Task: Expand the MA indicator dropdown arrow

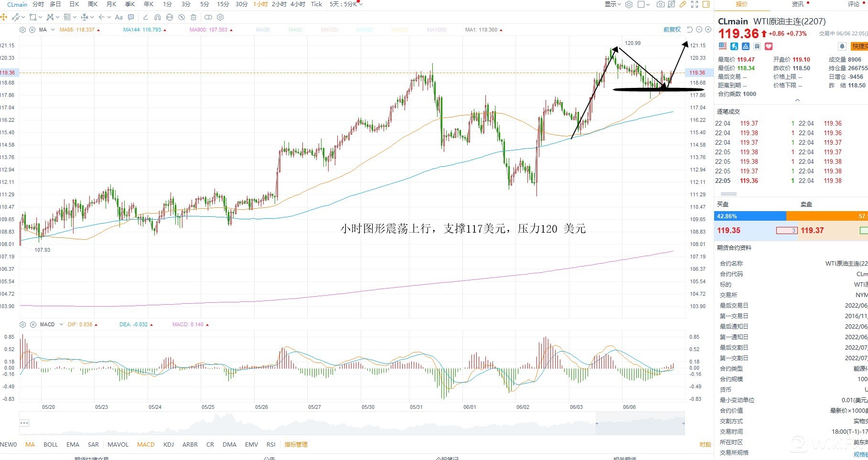Action: tap(53, 30)
